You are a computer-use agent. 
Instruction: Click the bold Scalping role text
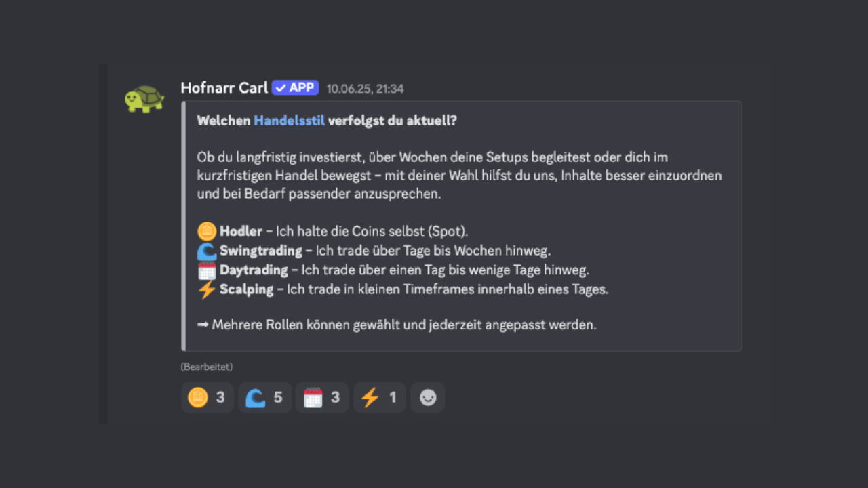pyautogui.click(x=246, y=289)
